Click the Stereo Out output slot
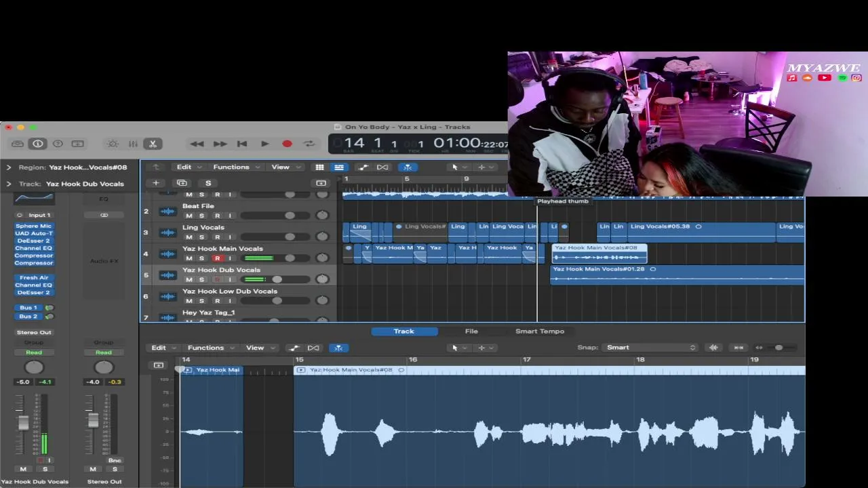The width and height of the screenshot is (868, 488). click(x=34, y=332)
